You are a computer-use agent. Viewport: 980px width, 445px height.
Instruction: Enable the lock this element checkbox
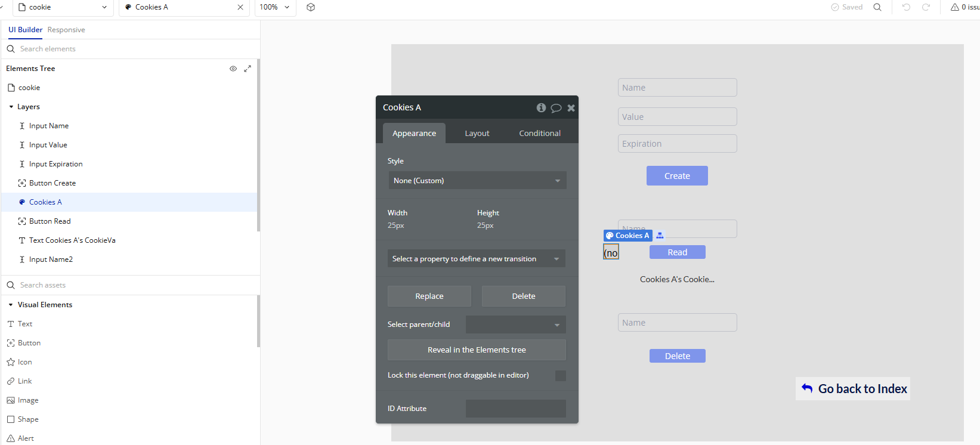click(560, 375)
